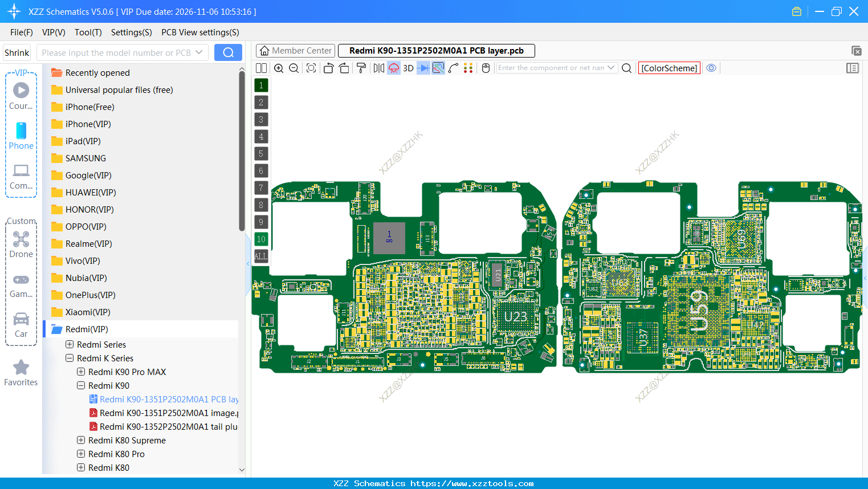Show ALL layers using the ALL button
Screen dimensions: 868x489
click(x=260, y=256)
